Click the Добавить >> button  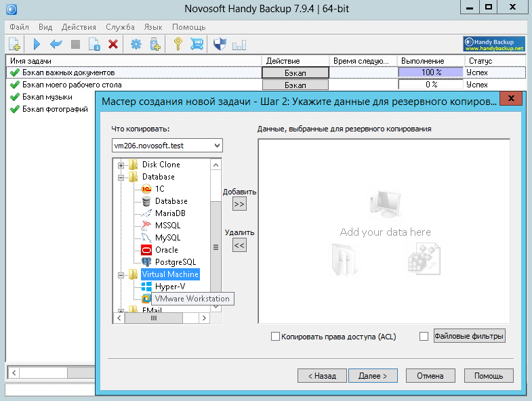239,205
